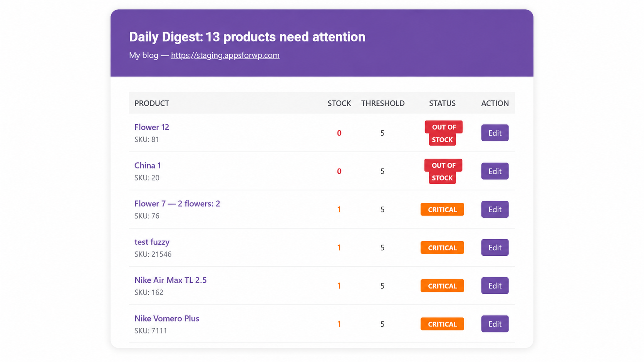Click Edit button for Nike Vomero Plus
This screenshot has height=362, width=644.
[x=495, y=324]
